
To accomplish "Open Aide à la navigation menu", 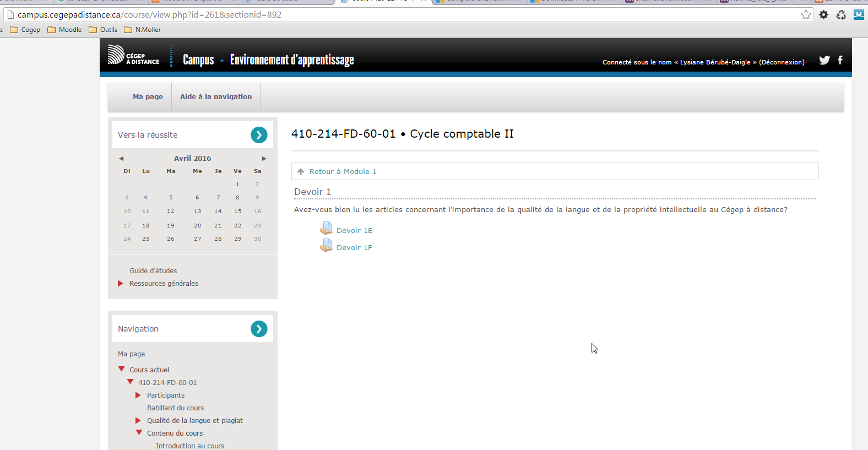I will tap(216, 97).
